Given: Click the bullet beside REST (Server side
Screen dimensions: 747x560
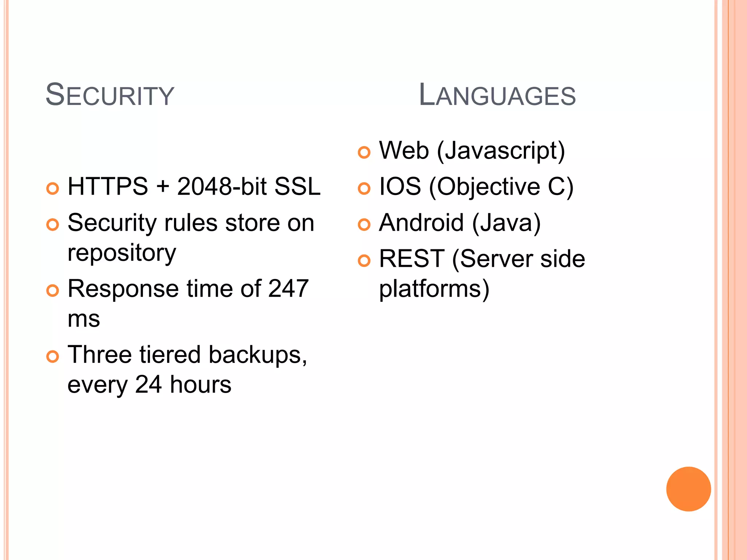Looking at the screenshot, I should 364,261.
